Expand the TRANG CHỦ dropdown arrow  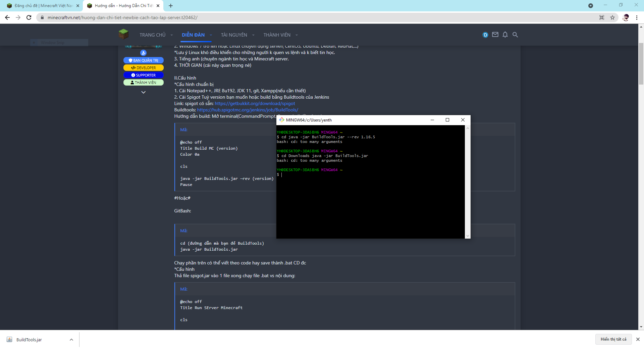172,35
